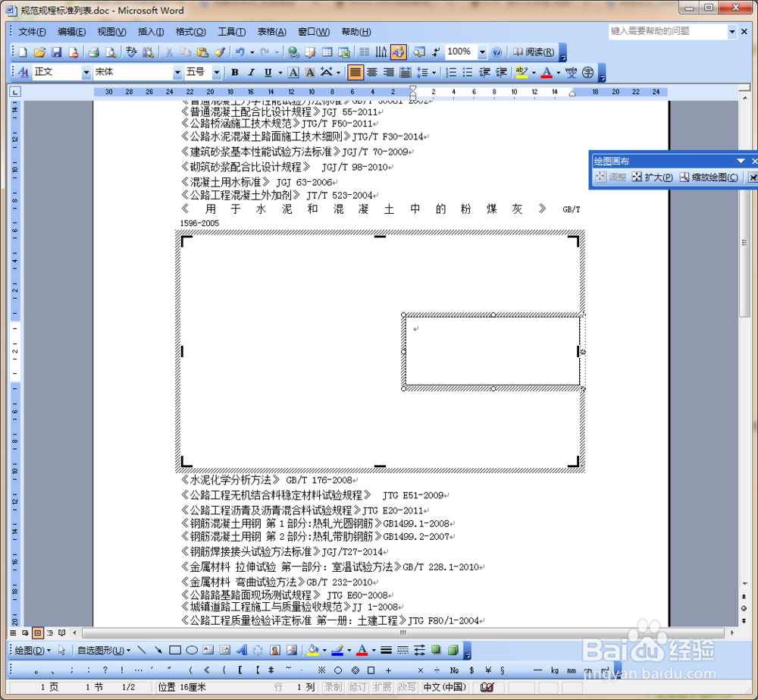Apply a shadow style to the shape
This screenshot has height=700, width=758.
(x=436, y=650)
